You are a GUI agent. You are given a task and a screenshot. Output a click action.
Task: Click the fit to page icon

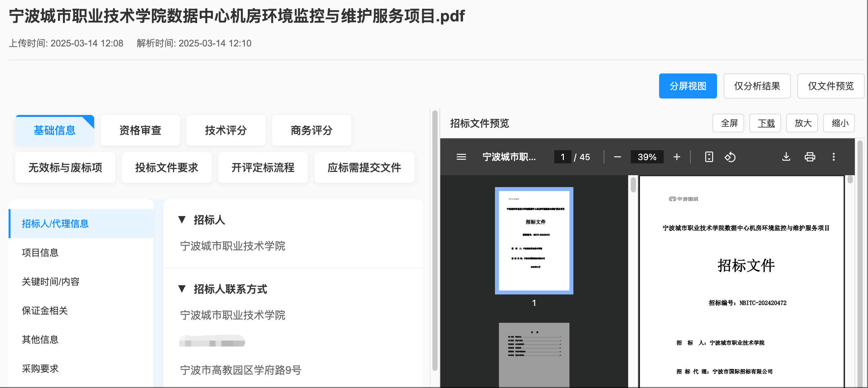(x=709, y=157)
